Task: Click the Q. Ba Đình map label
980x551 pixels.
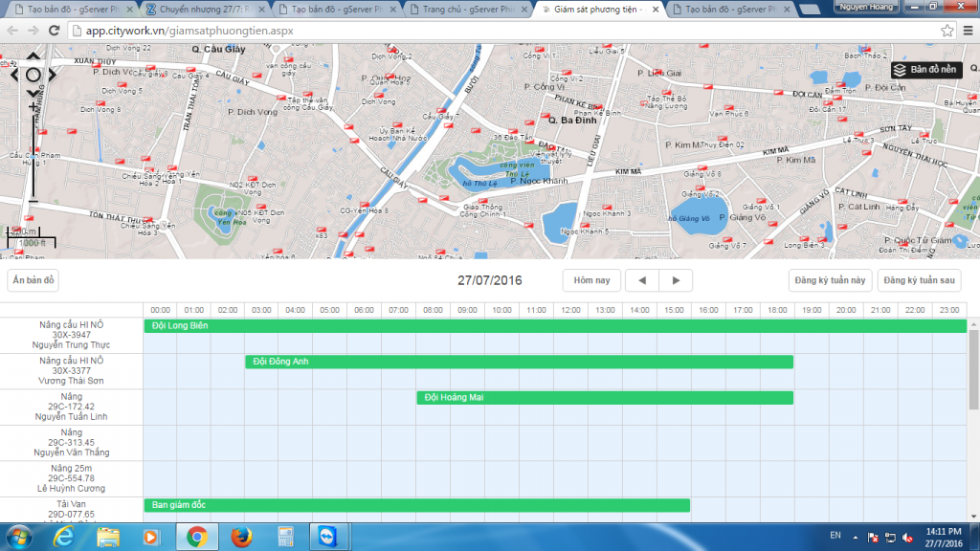Action: coord(572,120)
